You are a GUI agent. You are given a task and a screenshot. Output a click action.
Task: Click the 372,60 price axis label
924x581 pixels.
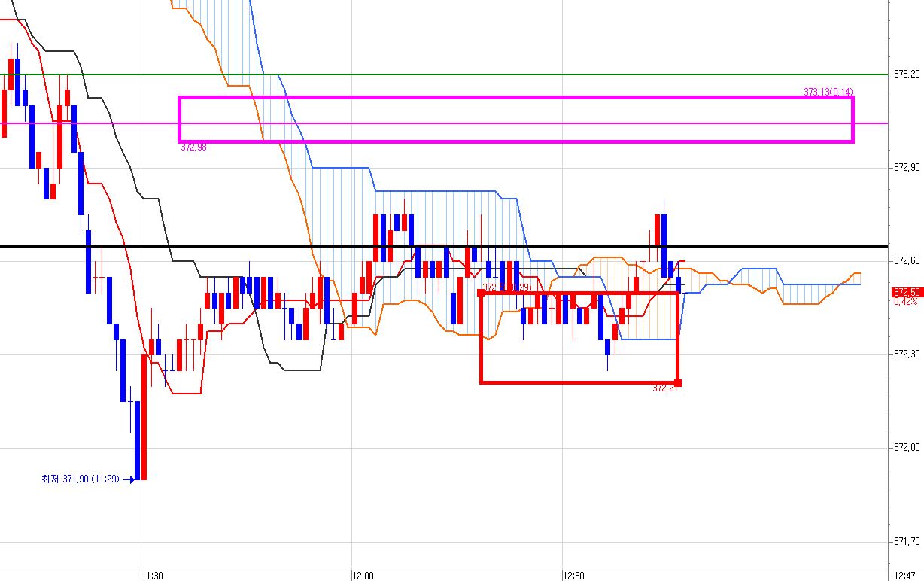tap(907, 261)
